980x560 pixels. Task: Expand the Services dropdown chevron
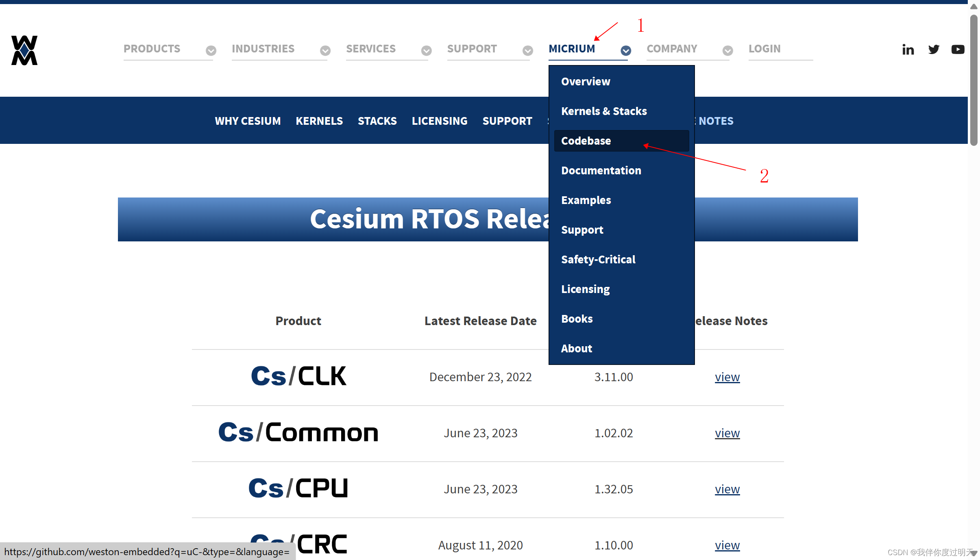click(426, 51)
